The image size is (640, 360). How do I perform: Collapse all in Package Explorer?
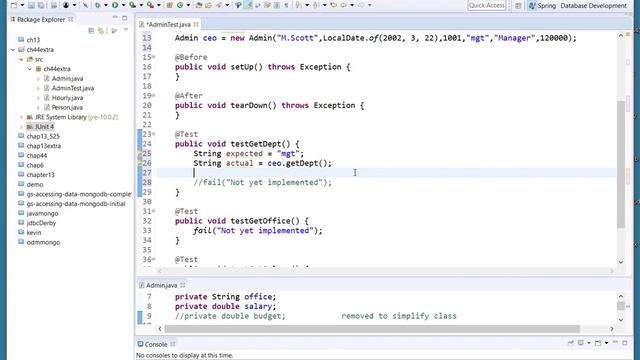[x=91, y=31]
